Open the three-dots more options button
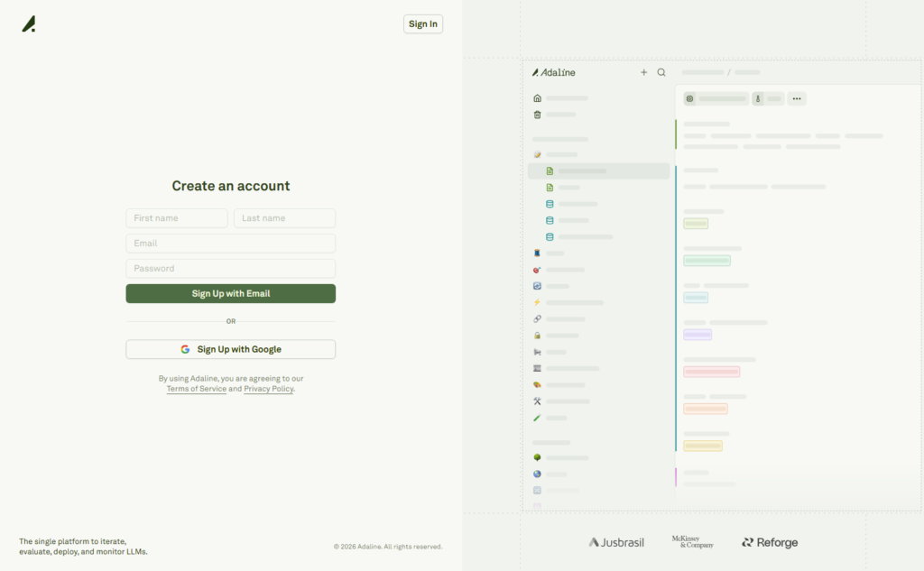Screen dimensions: 924x571 pos(796,99)
